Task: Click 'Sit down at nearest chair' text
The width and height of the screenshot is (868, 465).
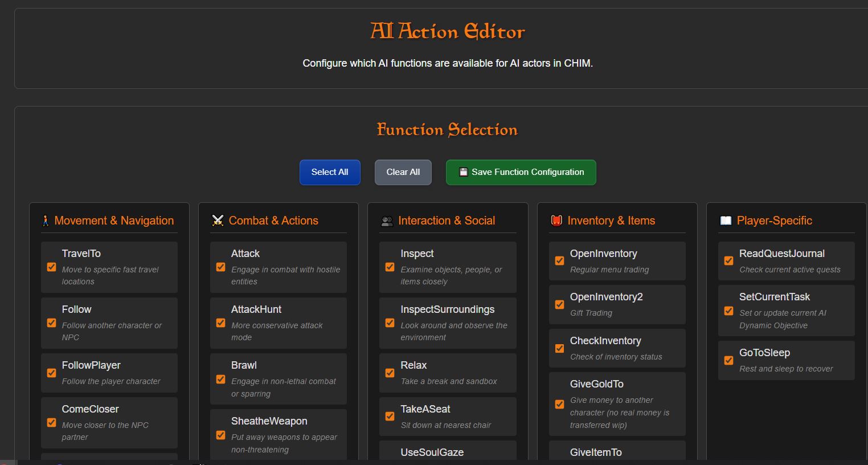Action: point(446,425)
